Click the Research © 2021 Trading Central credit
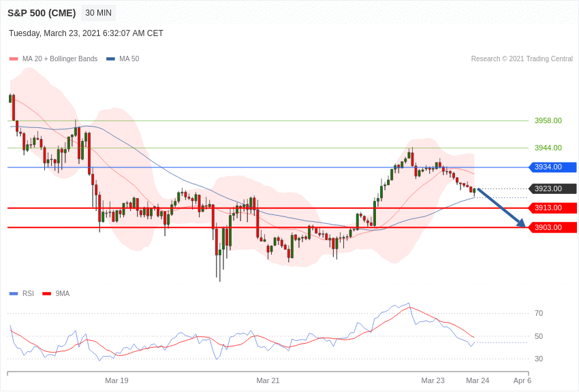Screen dimensions: 579x392 click(x=522, y=59)
